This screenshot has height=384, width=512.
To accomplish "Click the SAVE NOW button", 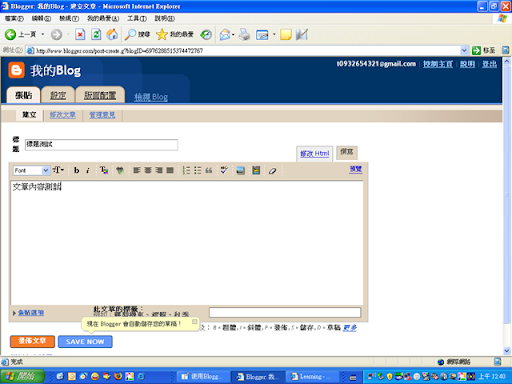I will (85, 342).
